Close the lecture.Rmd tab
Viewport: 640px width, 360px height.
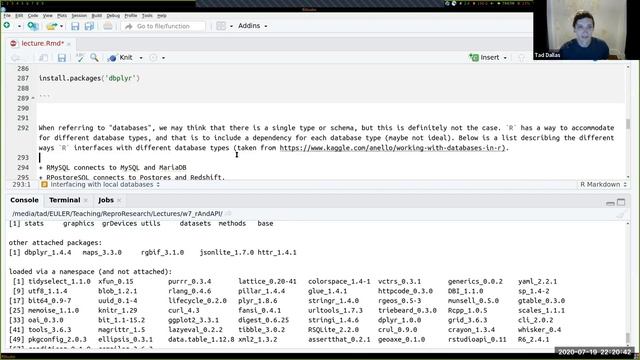69,44
